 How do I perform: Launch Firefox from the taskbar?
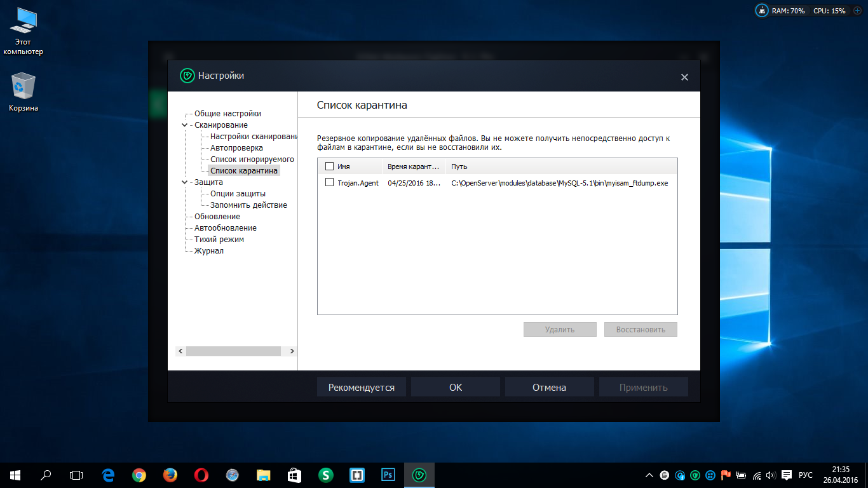point(170,475)
